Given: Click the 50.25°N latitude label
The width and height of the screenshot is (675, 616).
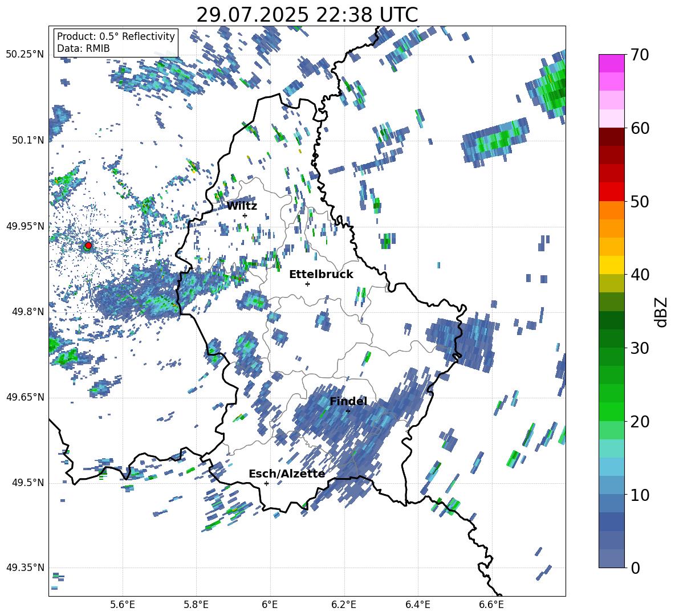Looking at the screenshot, I should pos(25,55).
